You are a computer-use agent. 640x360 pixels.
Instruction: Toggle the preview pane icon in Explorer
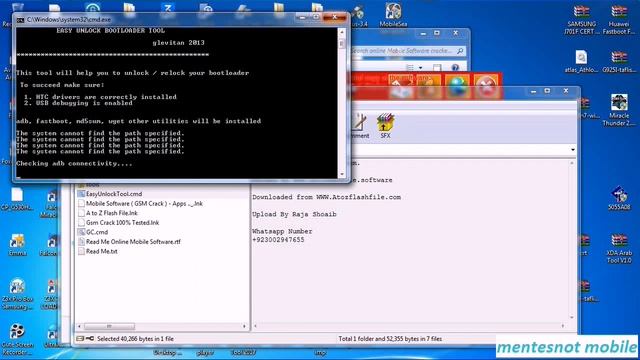click(x=437, y=67)
